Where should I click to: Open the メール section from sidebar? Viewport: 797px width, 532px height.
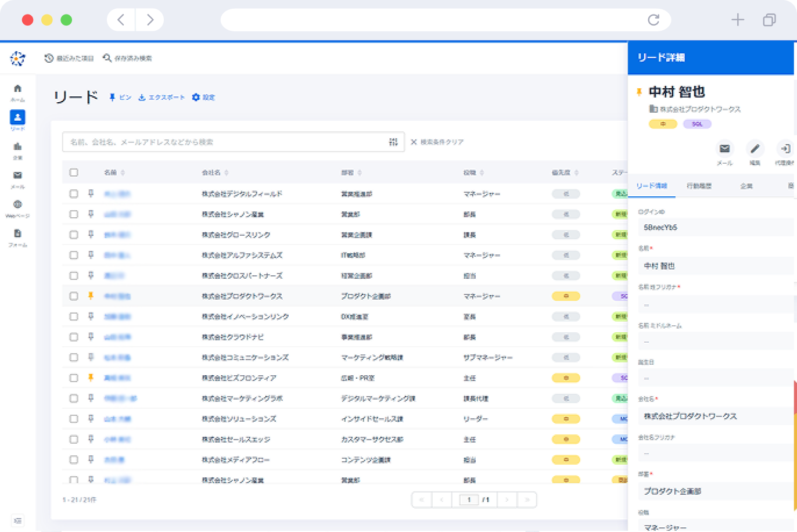(x=17, y=175)
